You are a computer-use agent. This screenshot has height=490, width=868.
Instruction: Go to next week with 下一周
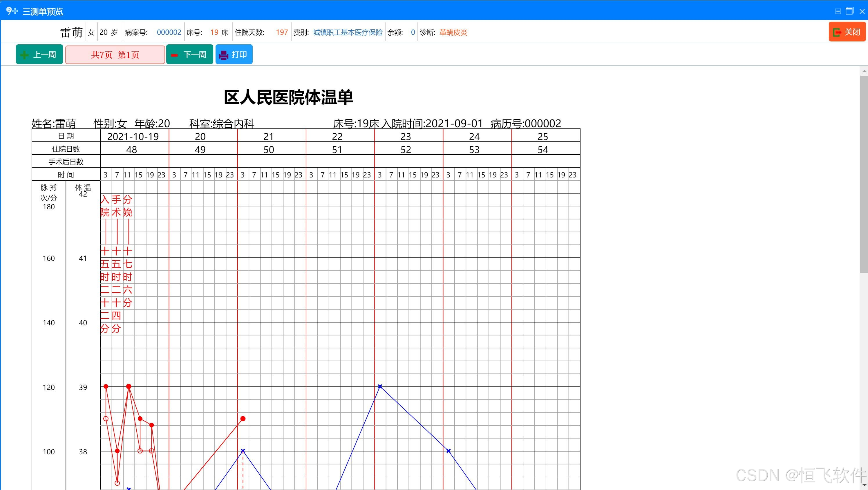[x=190, y=55]
